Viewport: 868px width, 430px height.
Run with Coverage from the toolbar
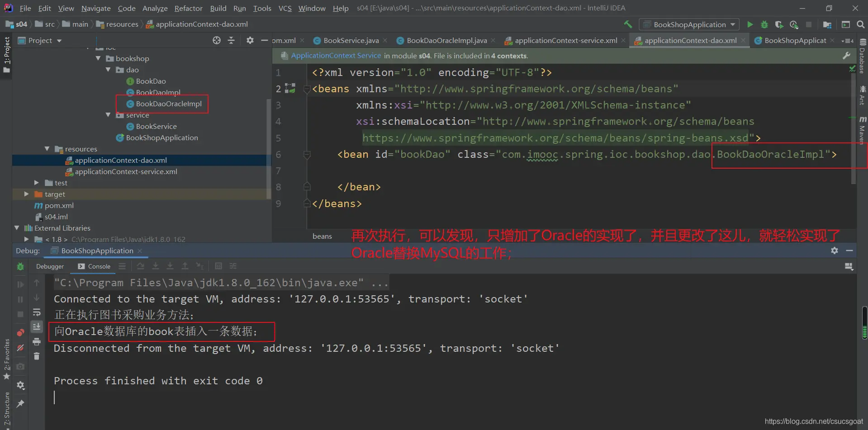click(779, 24)
